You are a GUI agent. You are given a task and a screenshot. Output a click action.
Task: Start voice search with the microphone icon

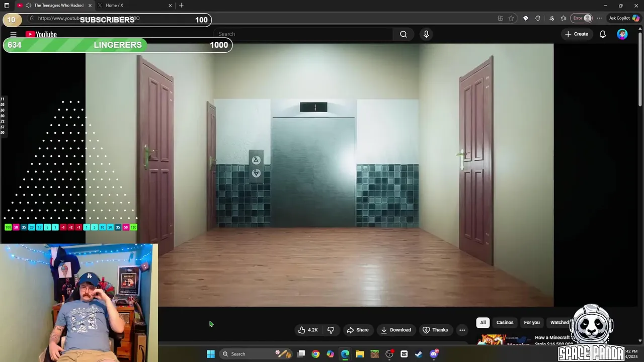[x=426, y=34]
